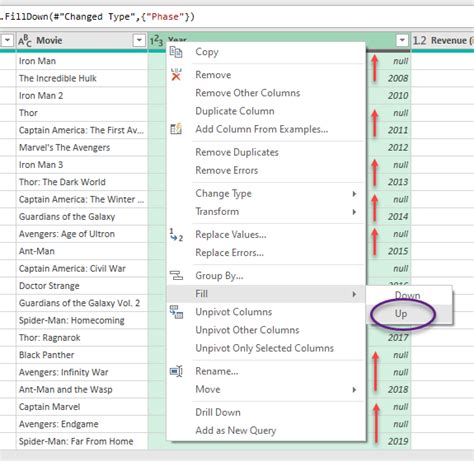Select the Iron Man cell
The height and width of the screenshot is (461, 474).
82,61
